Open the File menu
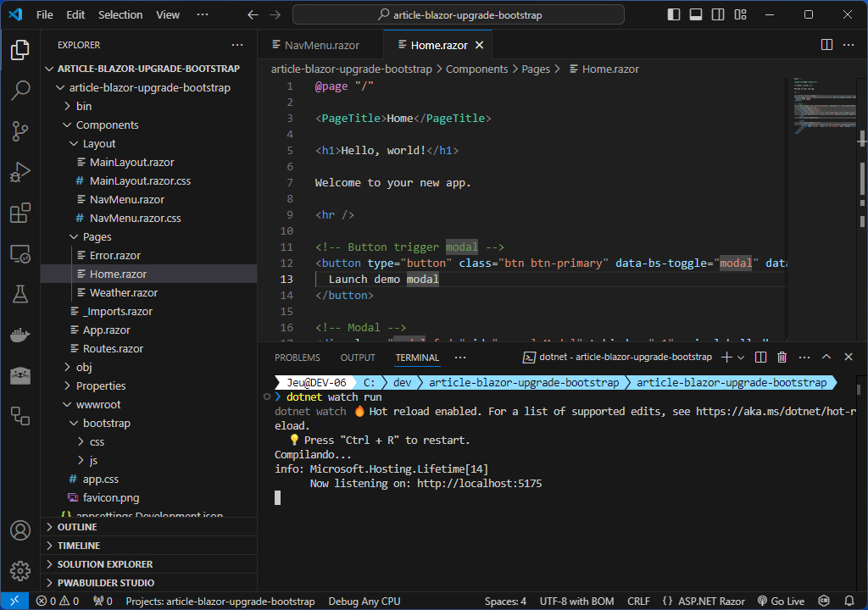The height and width of the screenshot is (610, 868). coord(45,15)
